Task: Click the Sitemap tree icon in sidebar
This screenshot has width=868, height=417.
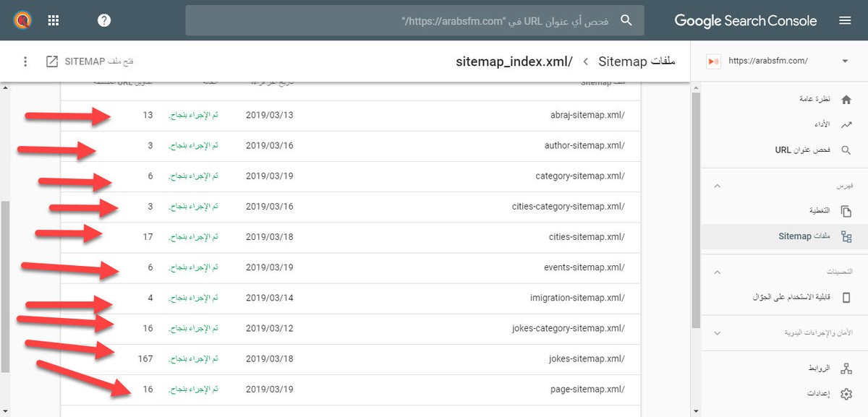Action: pyautogui.click(x=846, y=236)
